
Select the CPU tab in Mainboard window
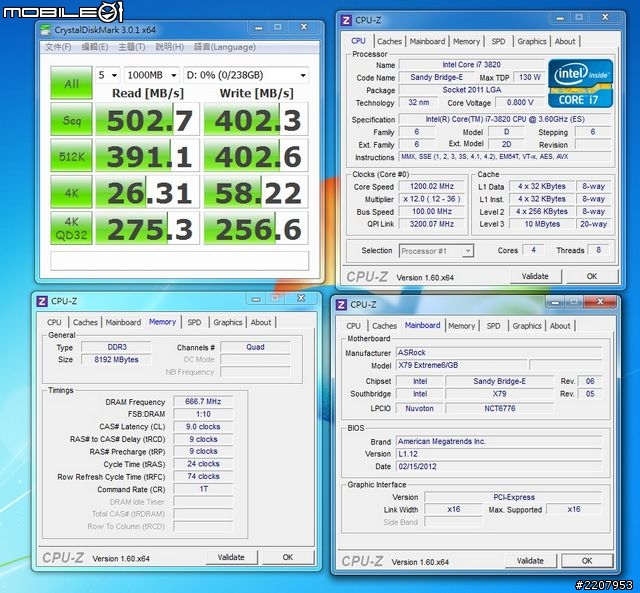(353, 326)
